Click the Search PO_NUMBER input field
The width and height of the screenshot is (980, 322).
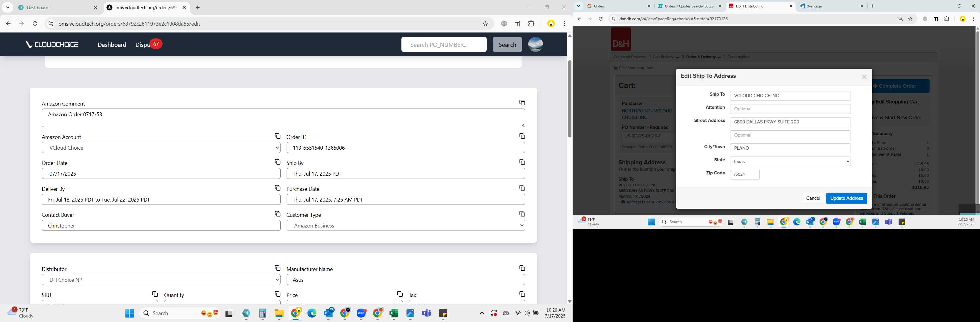pos(443,44)
